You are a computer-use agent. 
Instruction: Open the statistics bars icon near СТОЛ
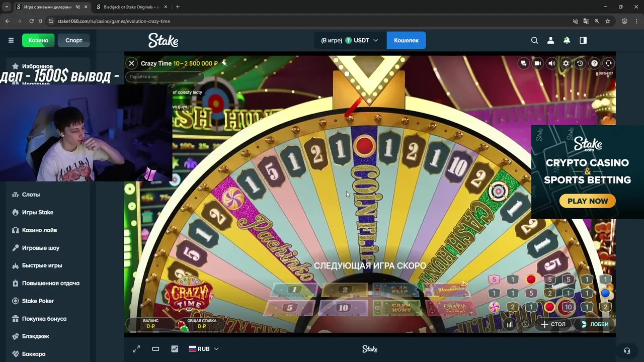510,324
